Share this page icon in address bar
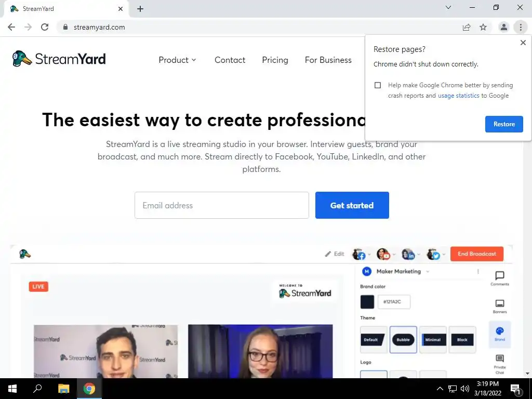Screen dimensions: 532x399 pos(467,27)
